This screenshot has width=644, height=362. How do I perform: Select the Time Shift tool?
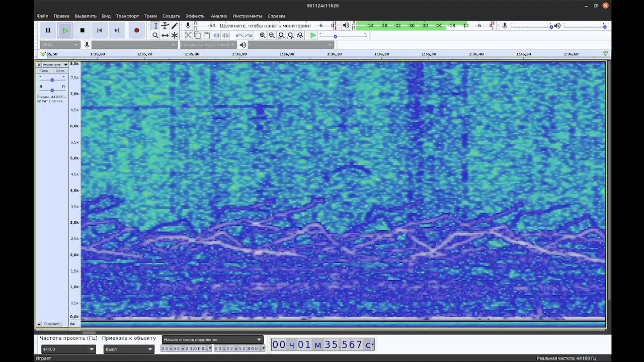165,35
